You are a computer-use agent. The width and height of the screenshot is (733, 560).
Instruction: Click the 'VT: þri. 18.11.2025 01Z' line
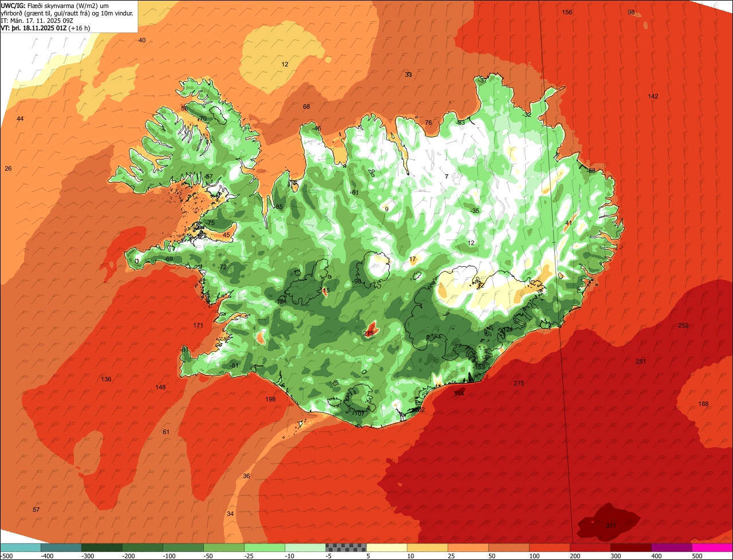(34, 27)
